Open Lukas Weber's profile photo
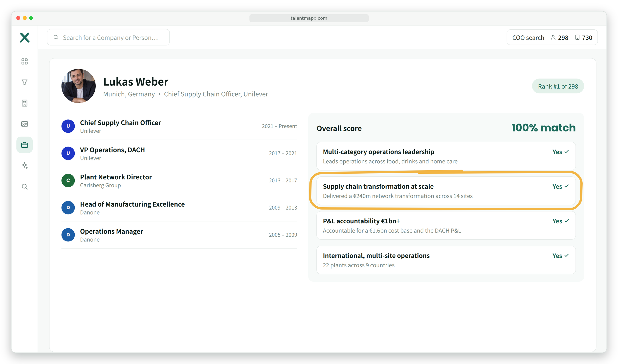The image size is (618, 364). (78, 86)
